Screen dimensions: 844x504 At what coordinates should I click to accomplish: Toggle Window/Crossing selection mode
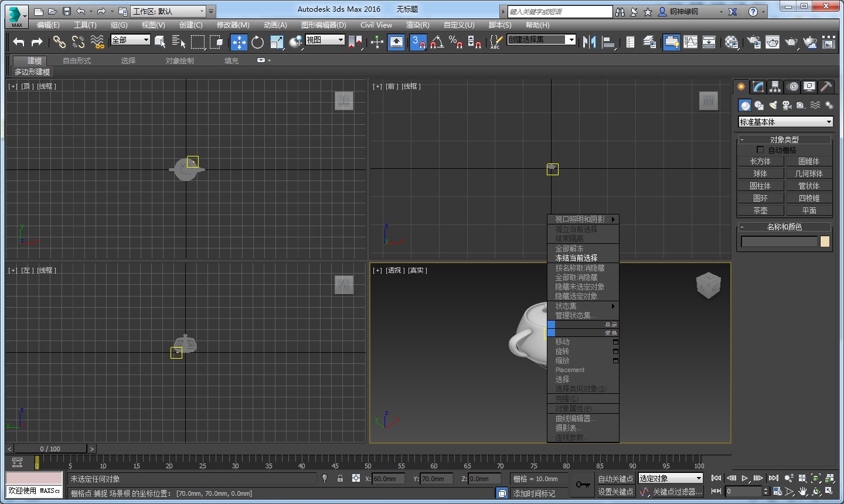(217, 42)
